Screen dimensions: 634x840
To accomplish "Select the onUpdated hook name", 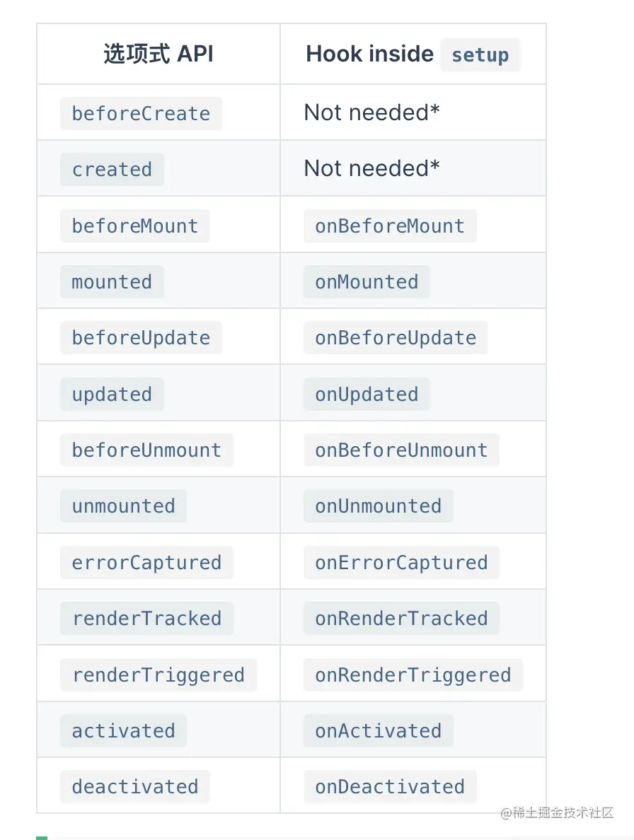I will 367,395.
